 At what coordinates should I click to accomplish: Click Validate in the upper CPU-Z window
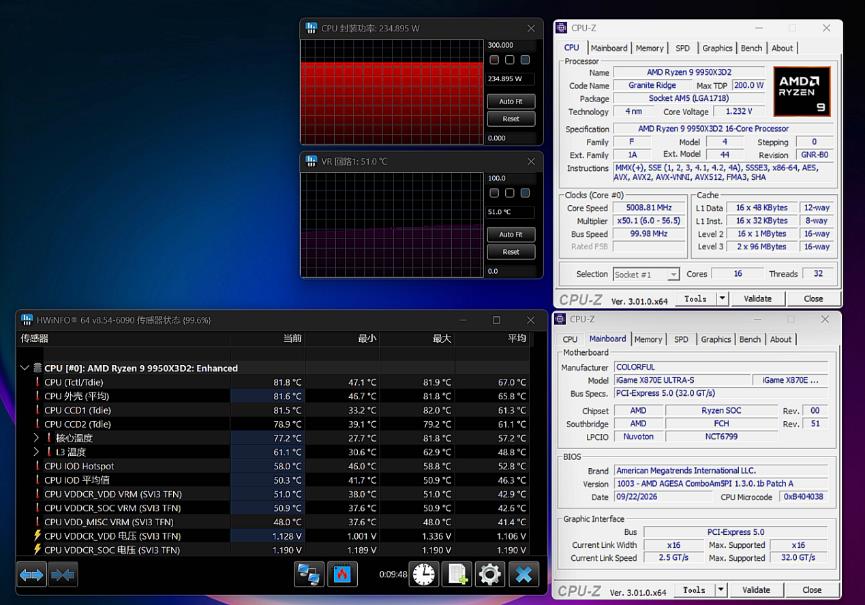[x=757, y=299]
